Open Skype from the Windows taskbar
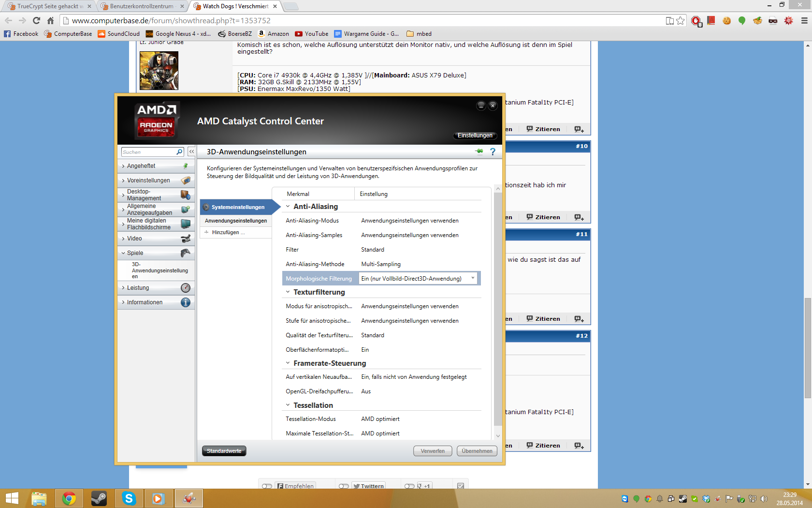812x508 pixels. click(x=129, y=498)
